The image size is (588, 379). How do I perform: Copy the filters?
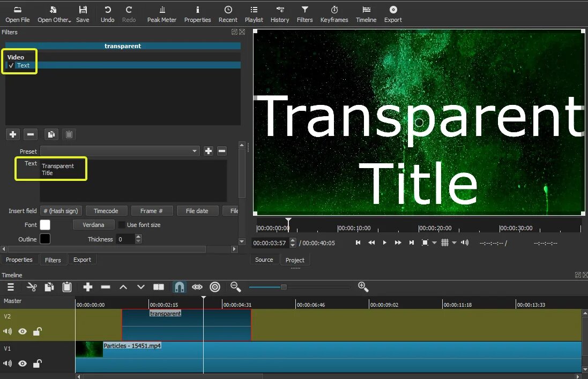pos(51,134)
